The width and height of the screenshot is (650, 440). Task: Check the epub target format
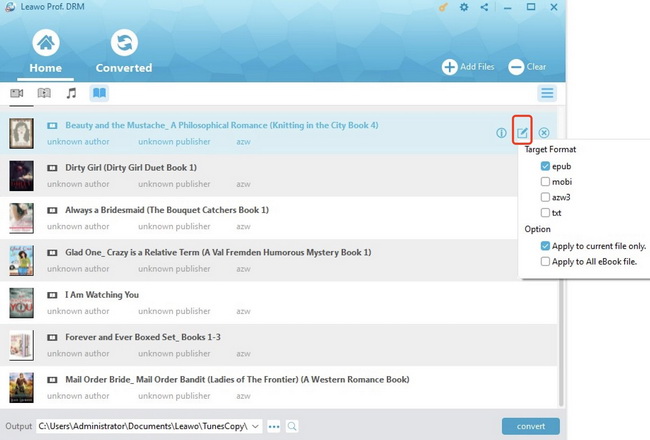click(545, 166)
